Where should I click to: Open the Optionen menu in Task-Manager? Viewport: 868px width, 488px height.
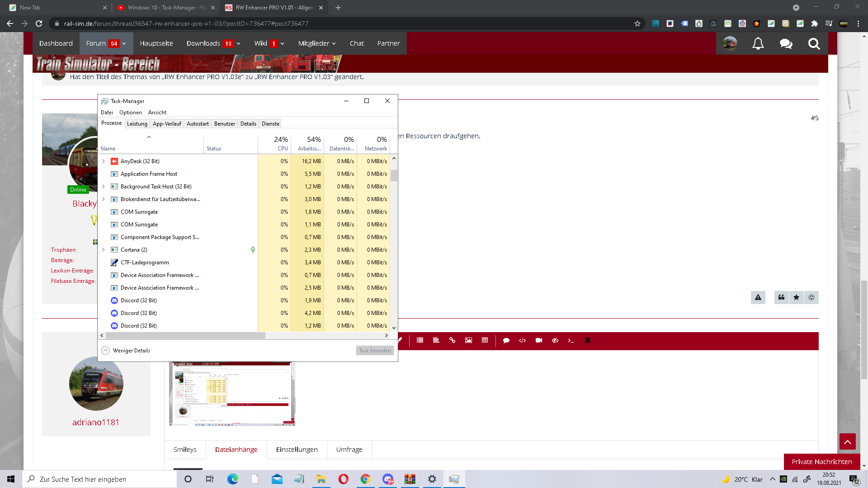tap(131, 113)
